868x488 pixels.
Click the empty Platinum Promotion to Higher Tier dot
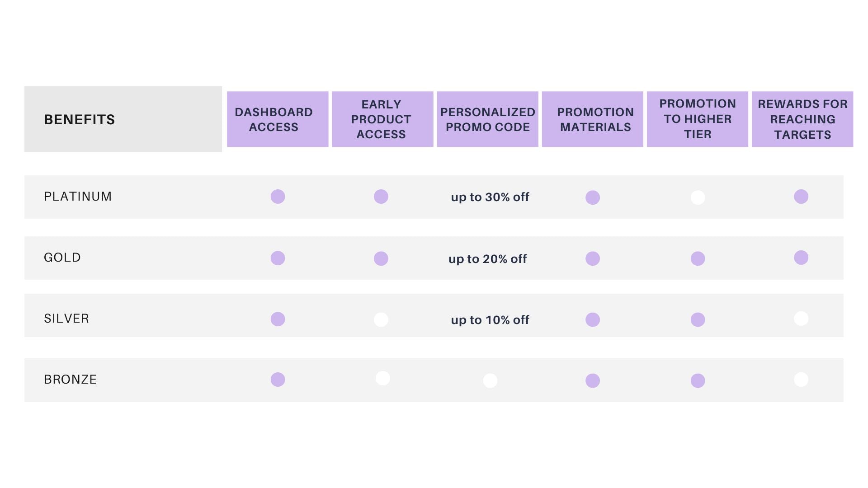pyautogui.click(x=698, y=197)
